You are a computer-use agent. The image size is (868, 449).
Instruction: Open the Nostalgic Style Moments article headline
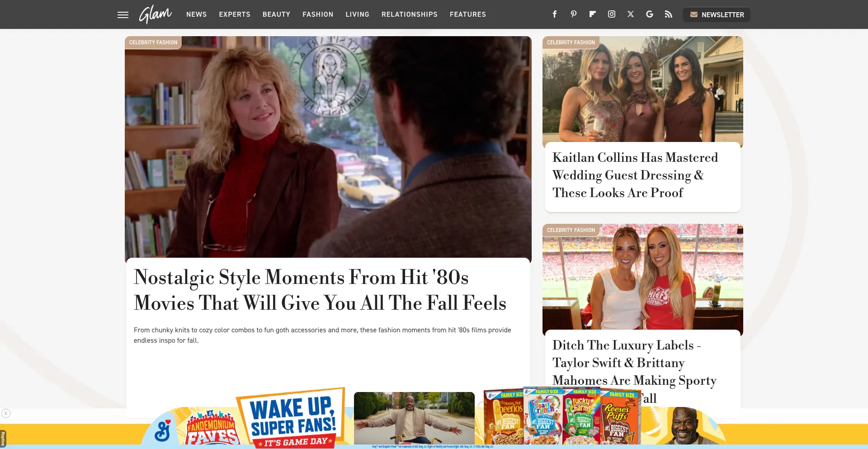coord(320,290)
